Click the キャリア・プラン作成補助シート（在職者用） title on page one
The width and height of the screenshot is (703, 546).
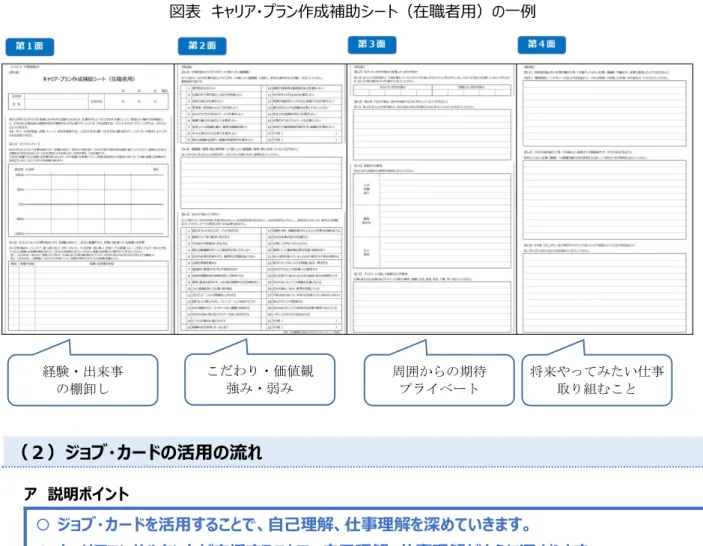click(88, 79)
